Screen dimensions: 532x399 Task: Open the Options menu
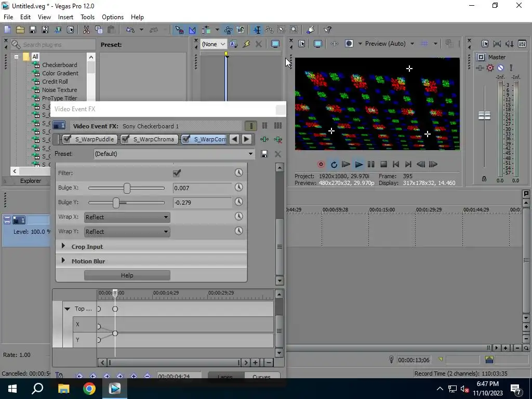tap(113, 17)
